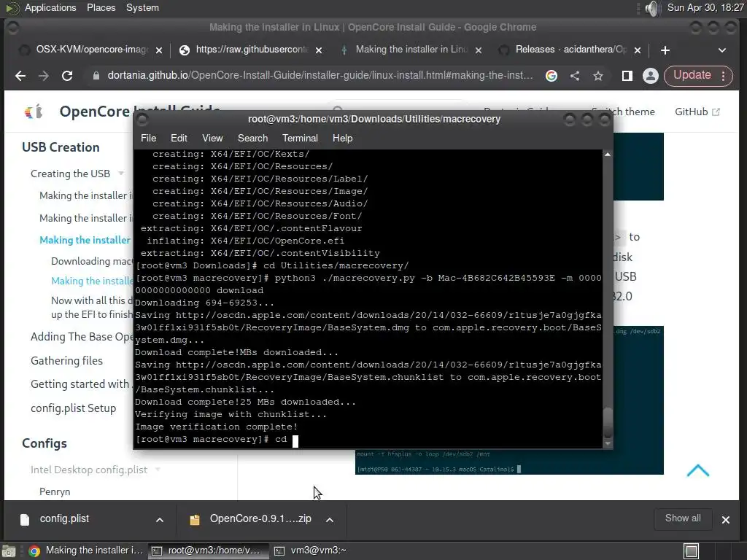Viewport: 747px width, 560px height.
Task: Open Gathering files sidebar link
Action: tap(66, 361)
